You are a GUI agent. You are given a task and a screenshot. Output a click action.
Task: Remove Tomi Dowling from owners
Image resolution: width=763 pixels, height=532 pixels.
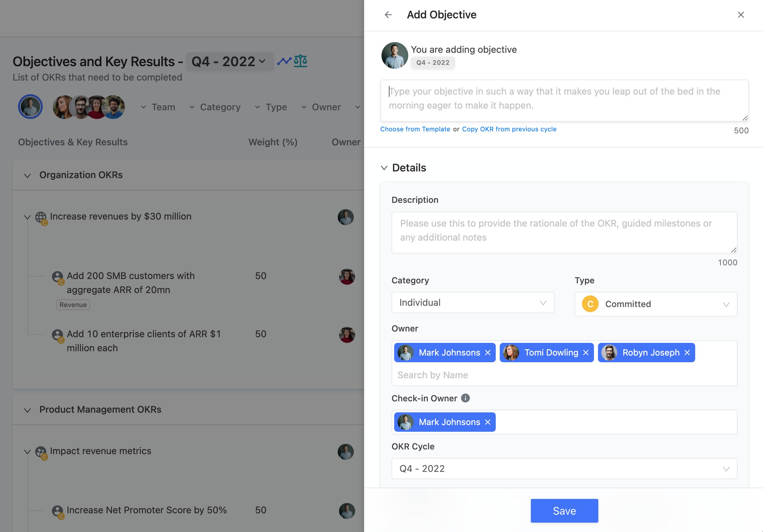tap(586, 353)
